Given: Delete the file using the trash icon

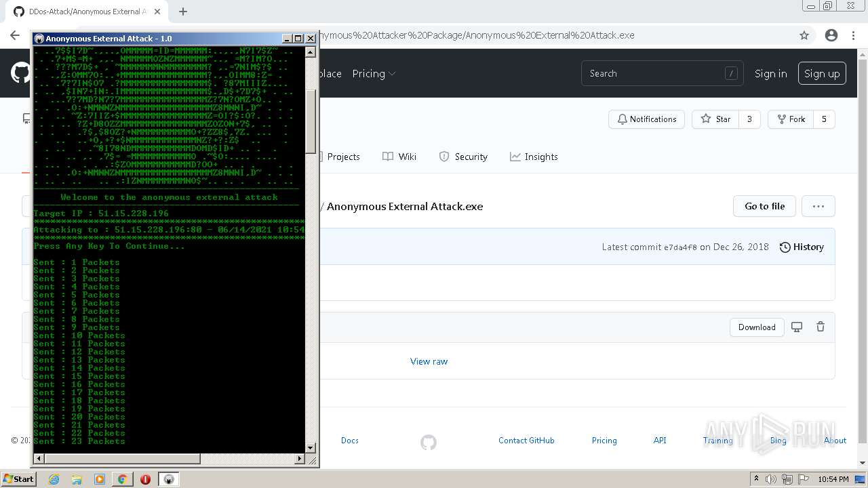Looking at the screenshot, I should [821, 327].
